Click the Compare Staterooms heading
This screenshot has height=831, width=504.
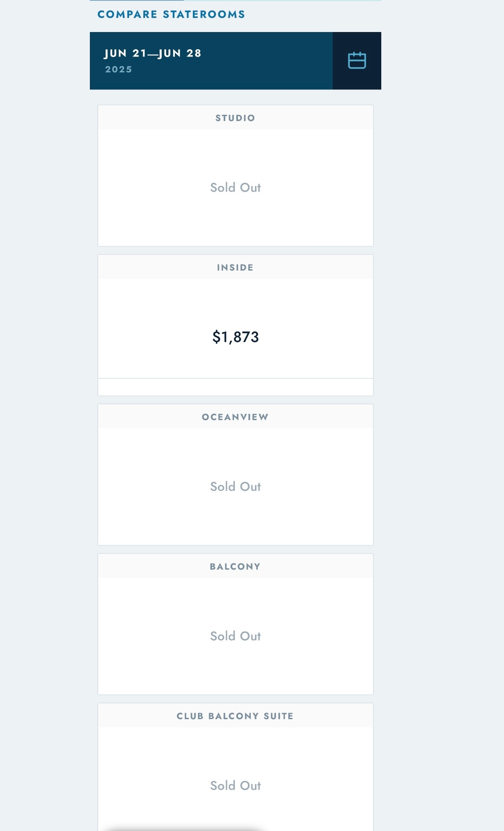point(171,14)
